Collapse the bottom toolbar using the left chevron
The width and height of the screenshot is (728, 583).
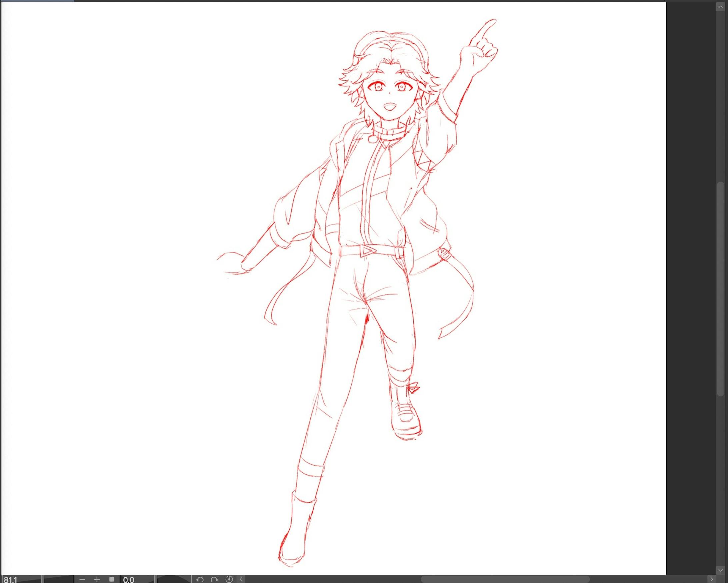pyautogui.click(x=240, y=580)
